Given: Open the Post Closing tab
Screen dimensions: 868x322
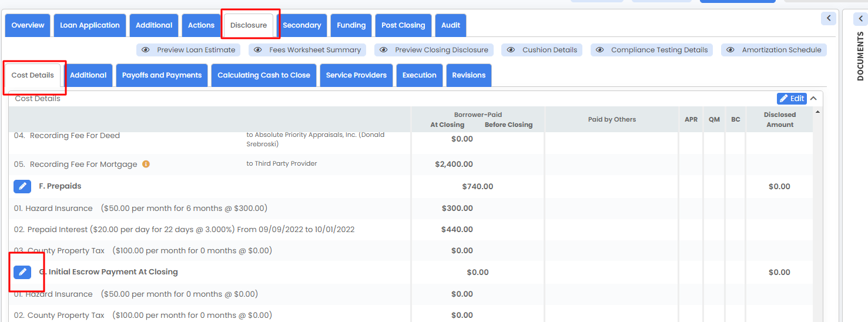Looking at the screenshot, I should [x=403, y=25].
